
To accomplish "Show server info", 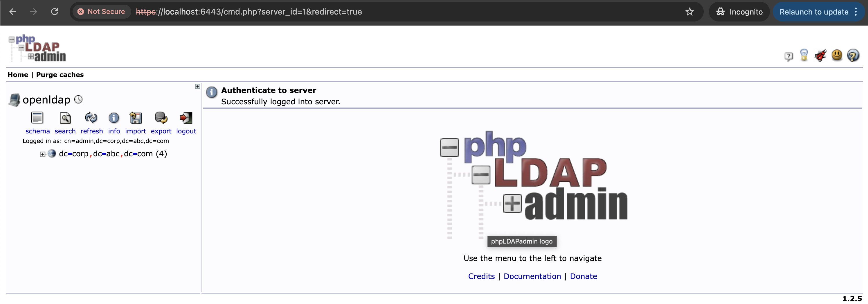I will click(x=114, y=118).
